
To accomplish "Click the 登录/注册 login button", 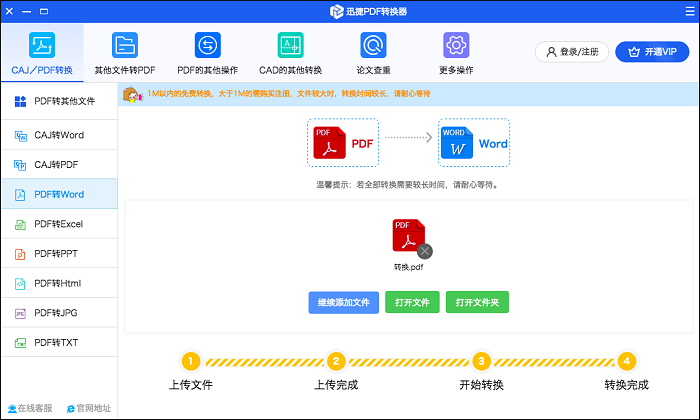I will pos(572,52).
